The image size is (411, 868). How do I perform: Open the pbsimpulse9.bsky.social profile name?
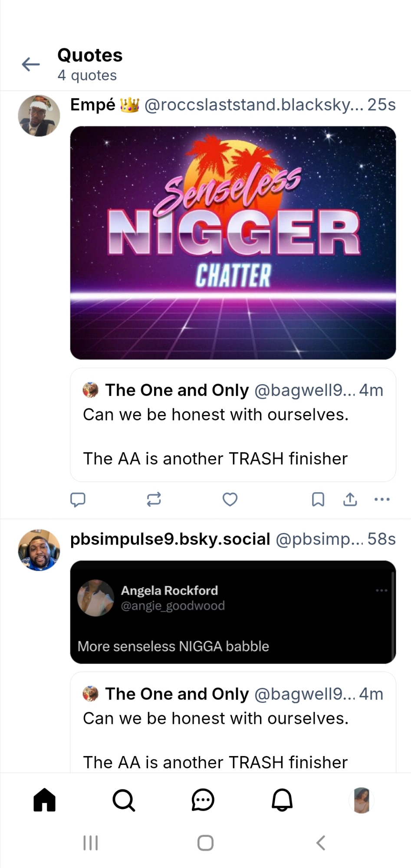click(x=170, y=539)
